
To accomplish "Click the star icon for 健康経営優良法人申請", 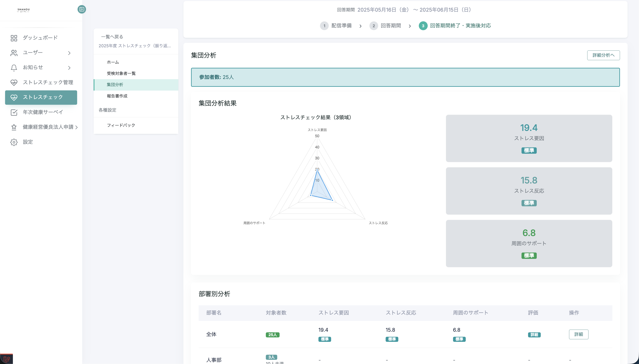I will pos(14,127).
